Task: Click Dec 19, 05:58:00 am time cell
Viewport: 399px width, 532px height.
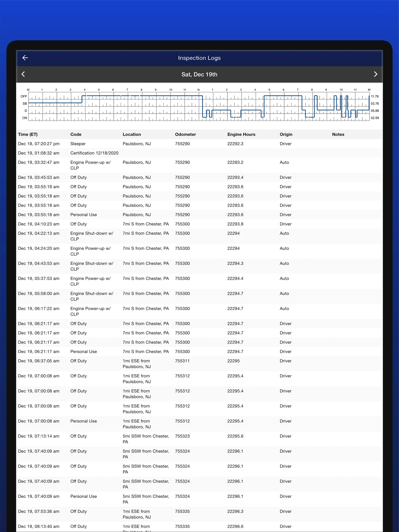Action: tap(39, 294)
